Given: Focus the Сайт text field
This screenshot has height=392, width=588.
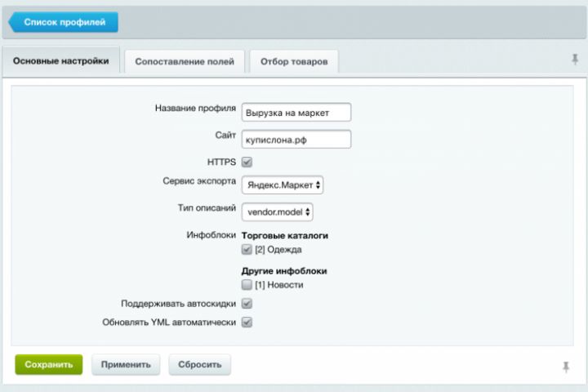Looking at the screenshot, I should click(x=296, y=139).
